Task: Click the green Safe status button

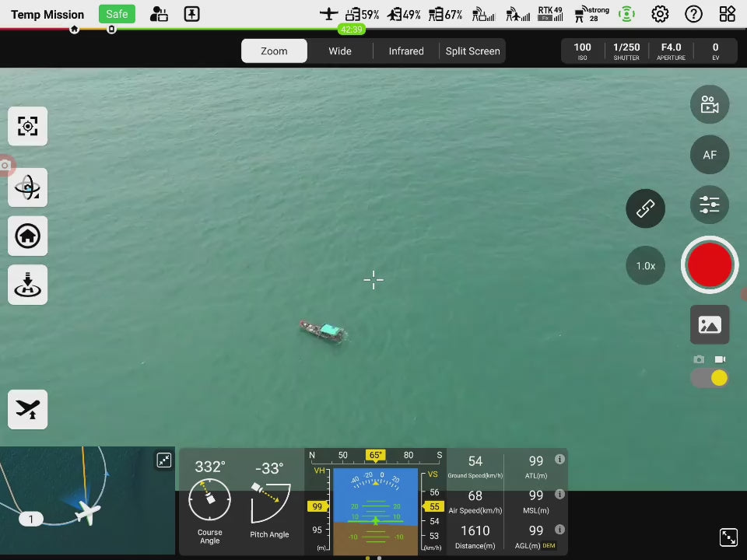Action: [x=117, y=14]
